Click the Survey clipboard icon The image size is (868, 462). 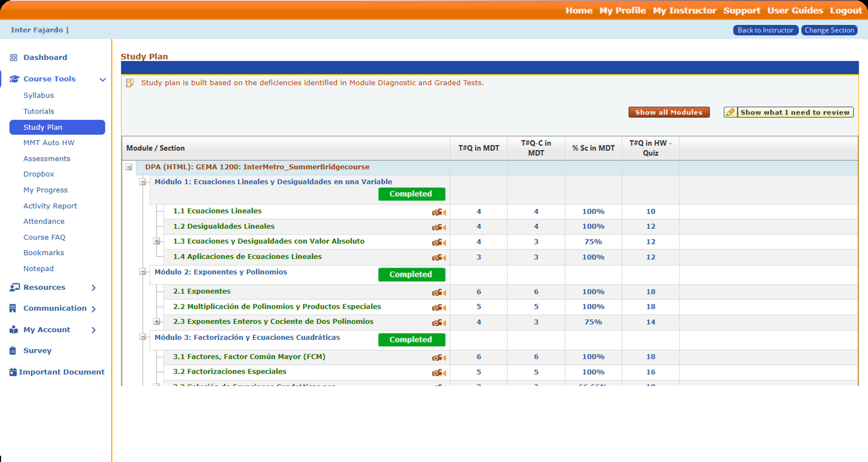(13, 351)
